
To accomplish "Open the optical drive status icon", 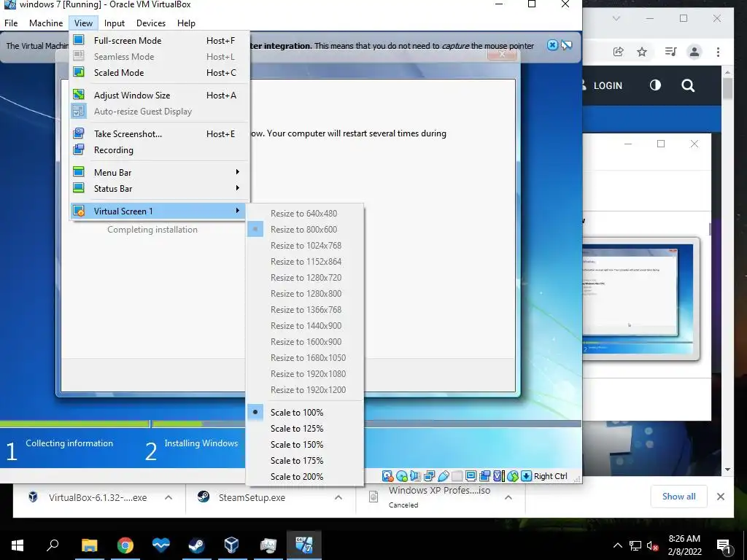I will 402,475.
